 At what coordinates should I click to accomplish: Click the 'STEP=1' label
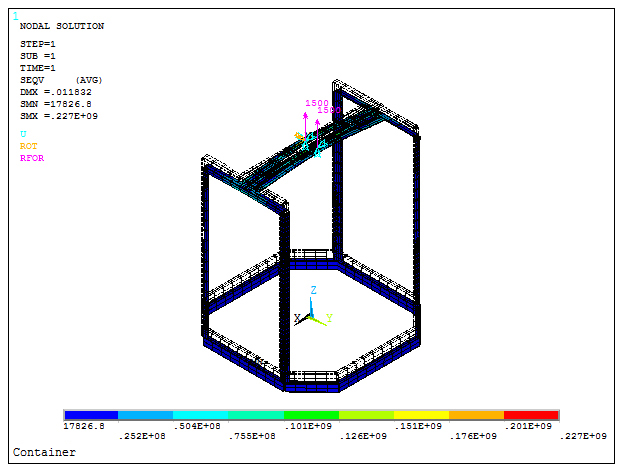click(x=38, y=44)
